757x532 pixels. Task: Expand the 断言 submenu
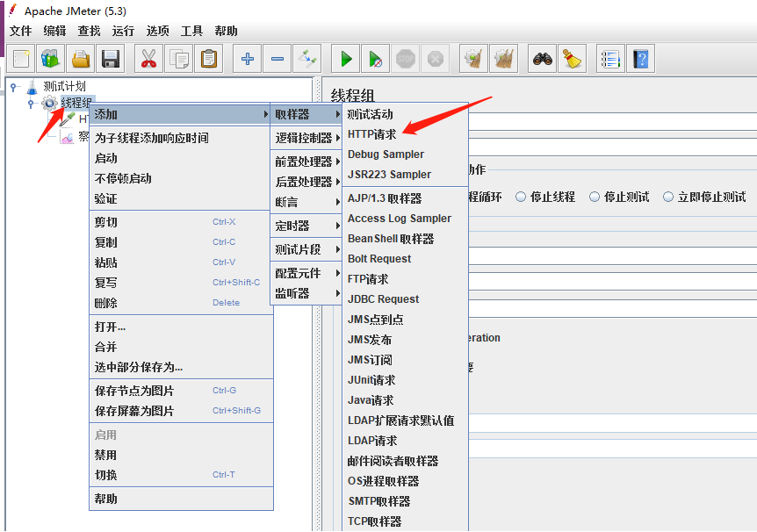click(x=306, y=202)
